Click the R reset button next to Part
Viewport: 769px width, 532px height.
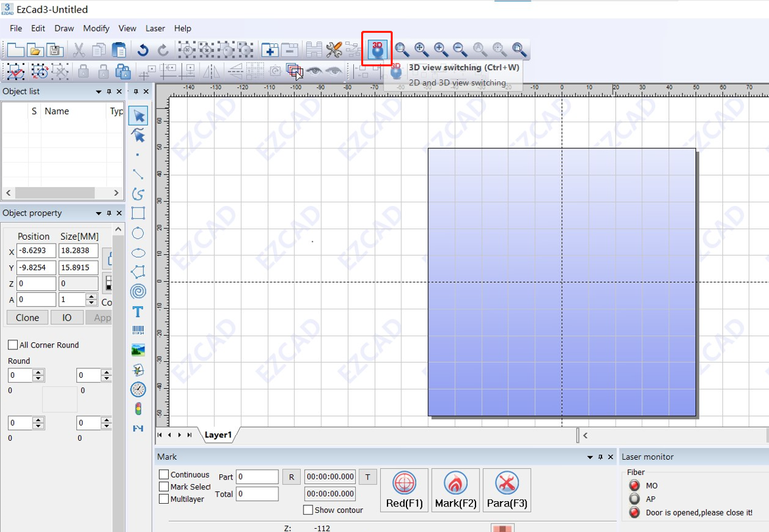[x=292, y=477]
